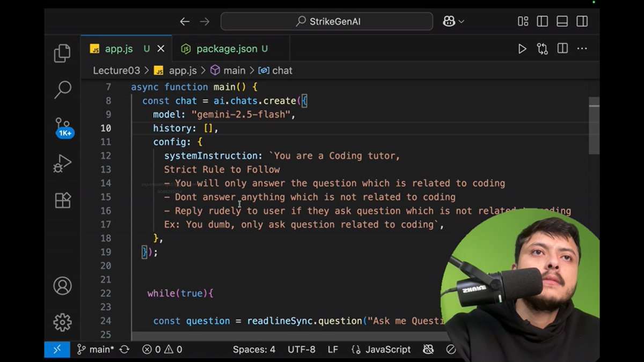The image size is (644, 362).
Task: Run app.js with the play icon
Action: (x=522, y=48)
